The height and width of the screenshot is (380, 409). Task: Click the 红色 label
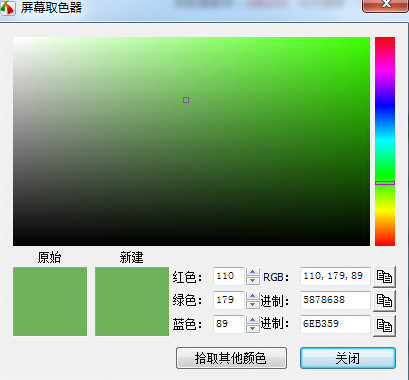187,277
